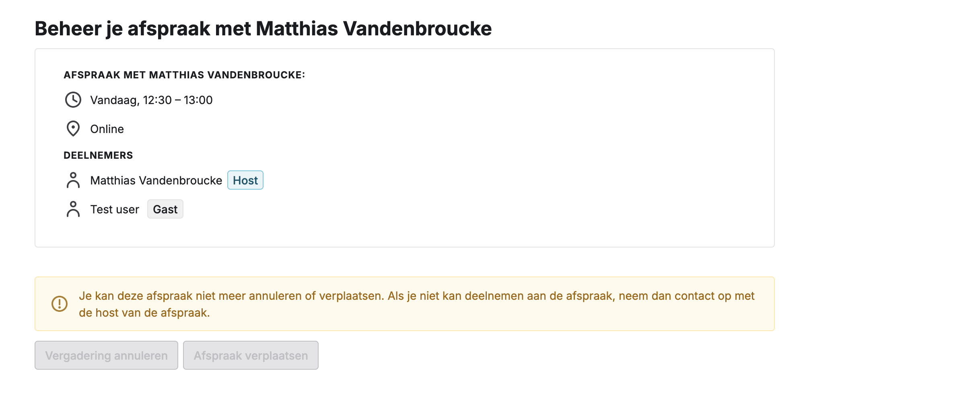Click the person icon beside Test user
980x393 pixels.
tap(73, 209)
